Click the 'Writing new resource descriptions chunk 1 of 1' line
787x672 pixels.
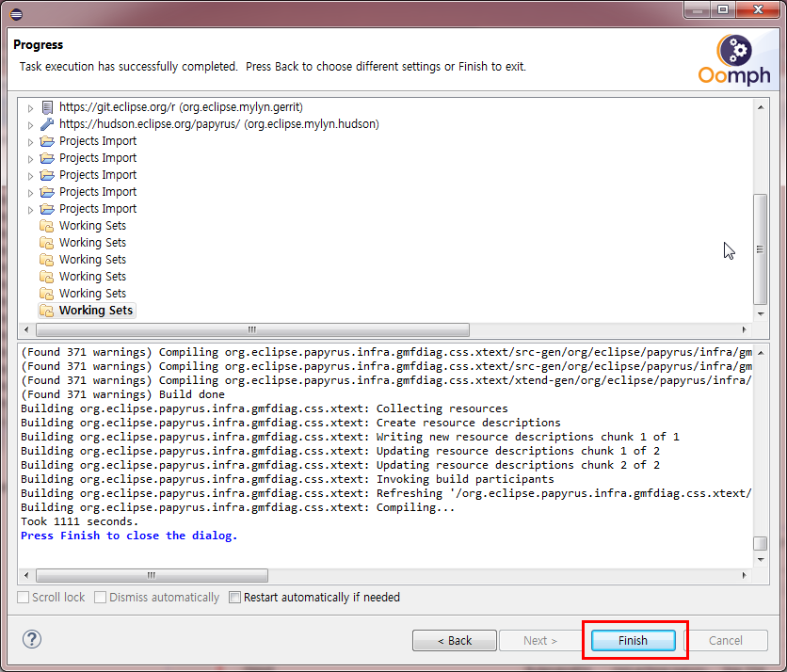[x=350, y=437]
